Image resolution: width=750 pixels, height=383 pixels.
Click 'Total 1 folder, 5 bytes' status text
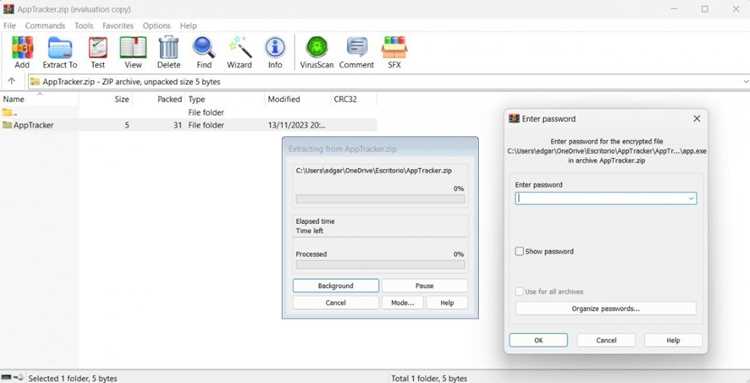point(429,378)
